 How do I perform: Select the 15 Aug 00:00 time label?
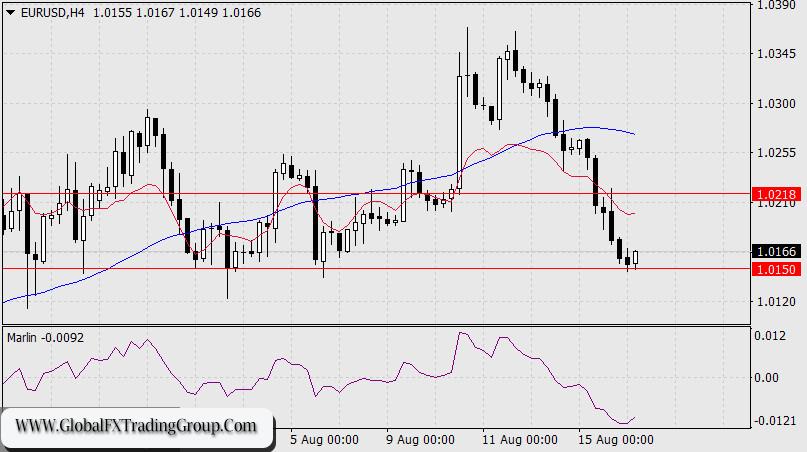(x=616, y=440)
